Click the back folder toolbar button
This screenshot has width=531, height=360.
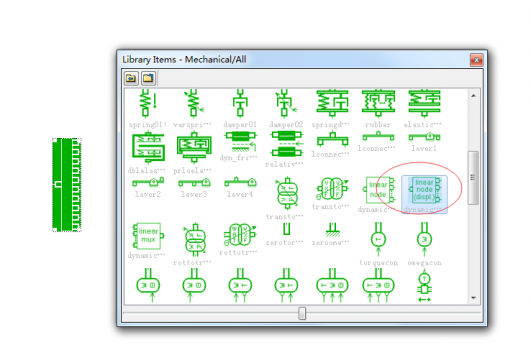(131, 78)
